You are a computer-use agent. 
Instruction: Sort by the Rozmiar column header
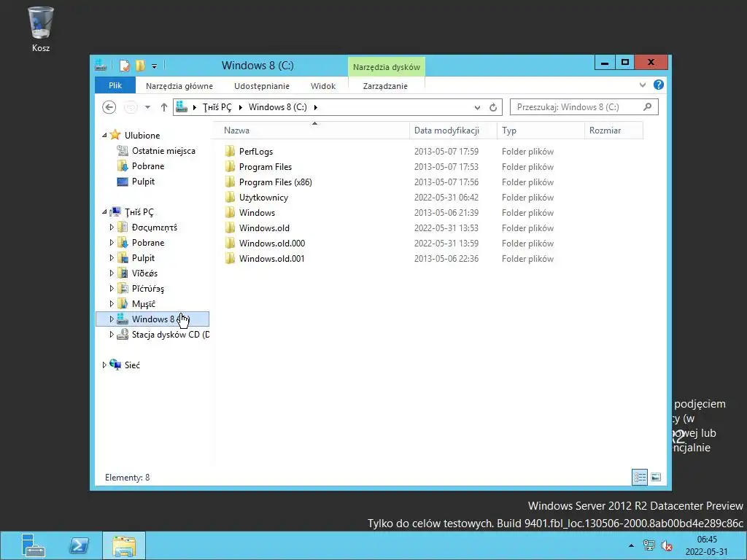tap(614, 131)
